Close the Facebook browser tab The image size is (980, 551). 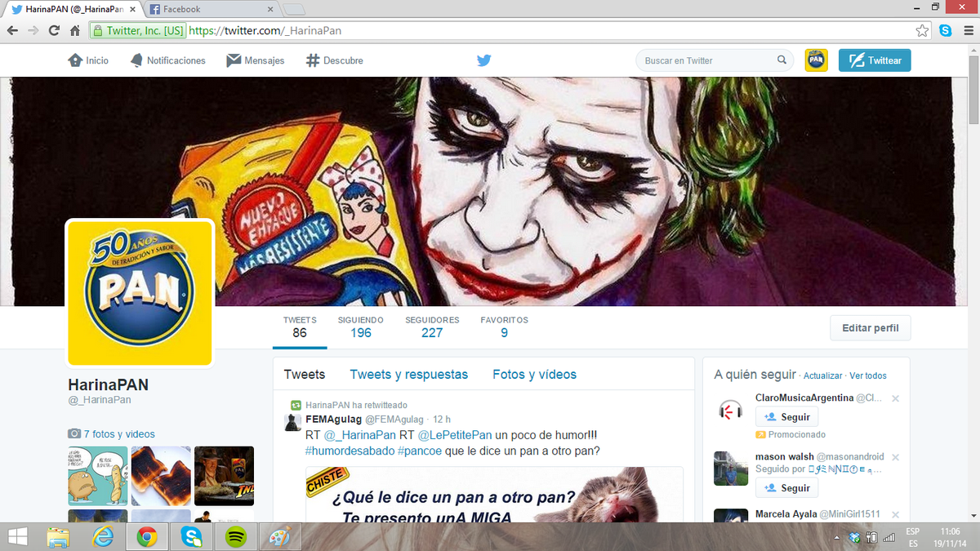[269, 10]
